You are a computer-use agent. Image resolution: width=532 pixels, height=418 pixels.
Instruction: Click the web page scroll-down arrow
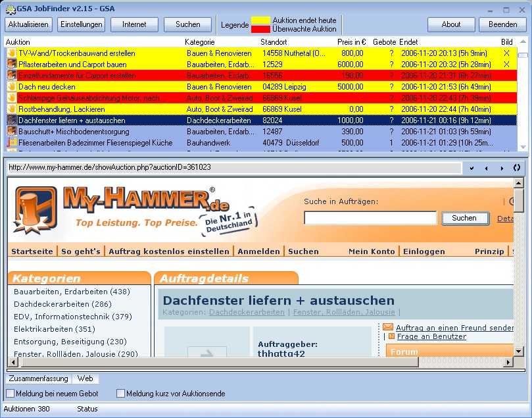click(518, 352)
